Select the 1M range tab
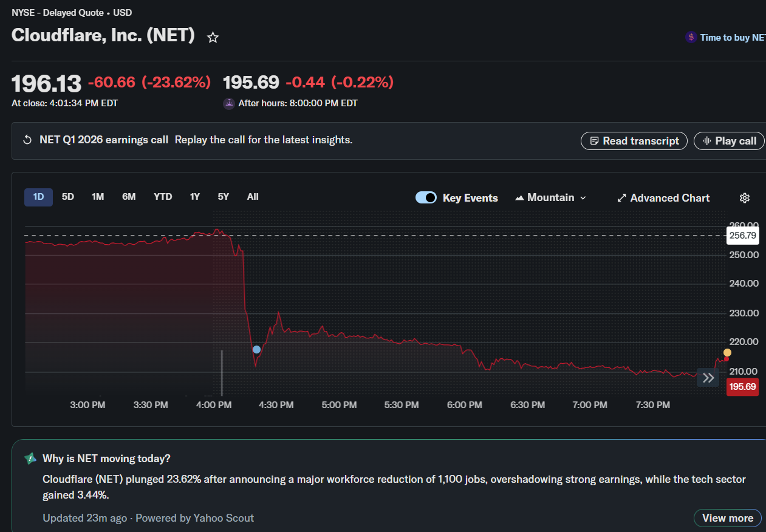This screenshot has height=532, width=766. 98,197
